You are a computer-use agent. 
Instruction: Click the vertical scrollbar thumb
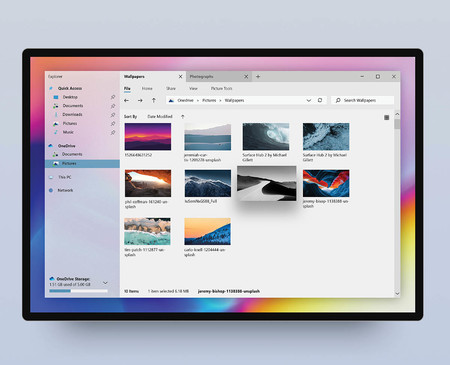(x=397, y=124)
